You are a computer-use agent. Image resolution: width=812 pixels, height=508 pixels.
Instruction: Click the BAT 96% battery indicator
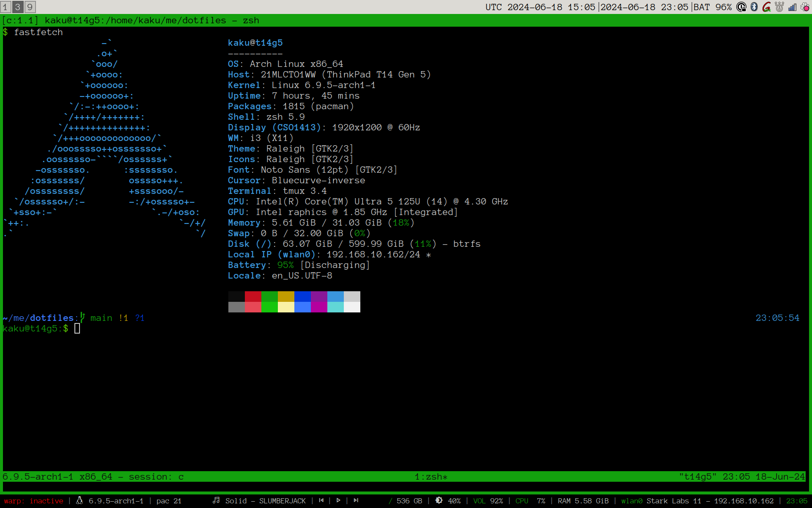(713, 7)
